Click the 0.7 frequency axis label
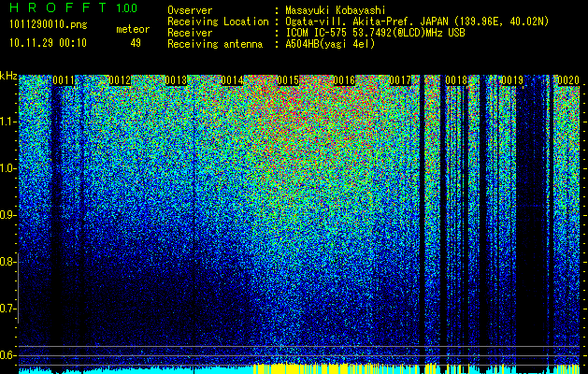 [x=7, y=309]
